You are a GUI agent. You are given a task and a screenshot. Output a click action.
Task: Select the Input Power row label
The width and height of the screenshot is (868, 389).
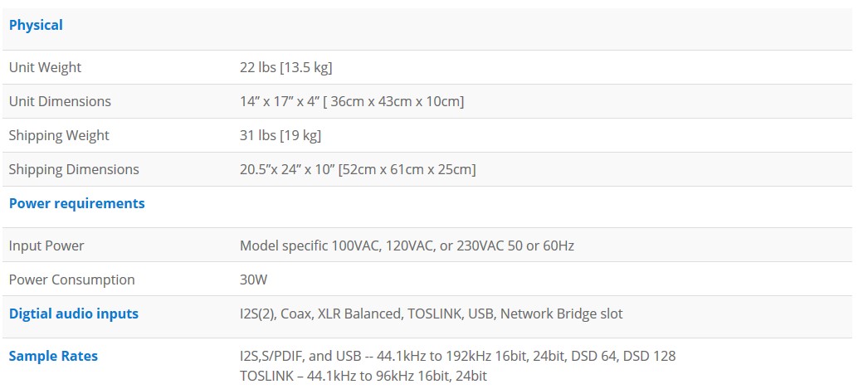[46, 246]
